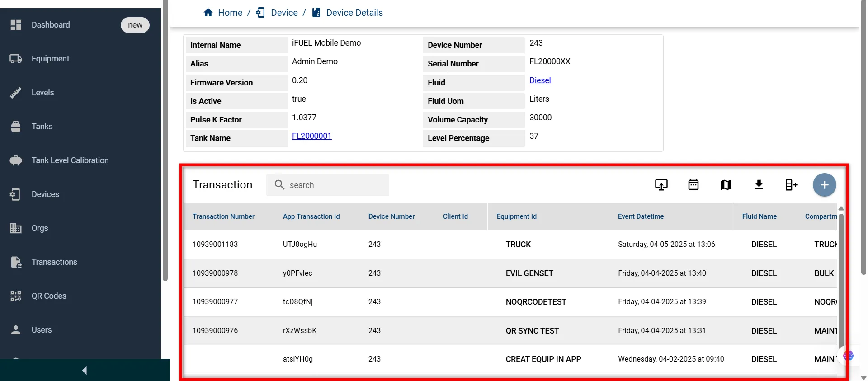Open Dashboard in the sidebar
The image size is (868, 381).
tap(51, 25)
